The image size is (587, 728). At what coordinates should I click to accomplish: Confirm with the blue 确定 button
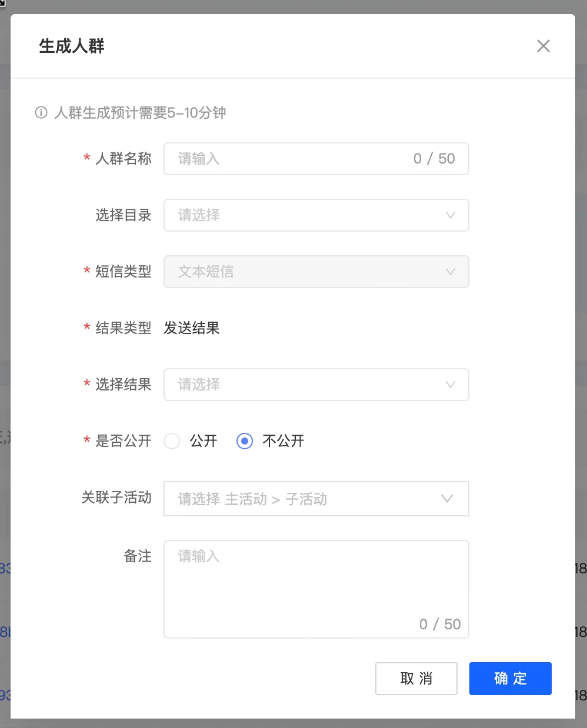point(511,679)
